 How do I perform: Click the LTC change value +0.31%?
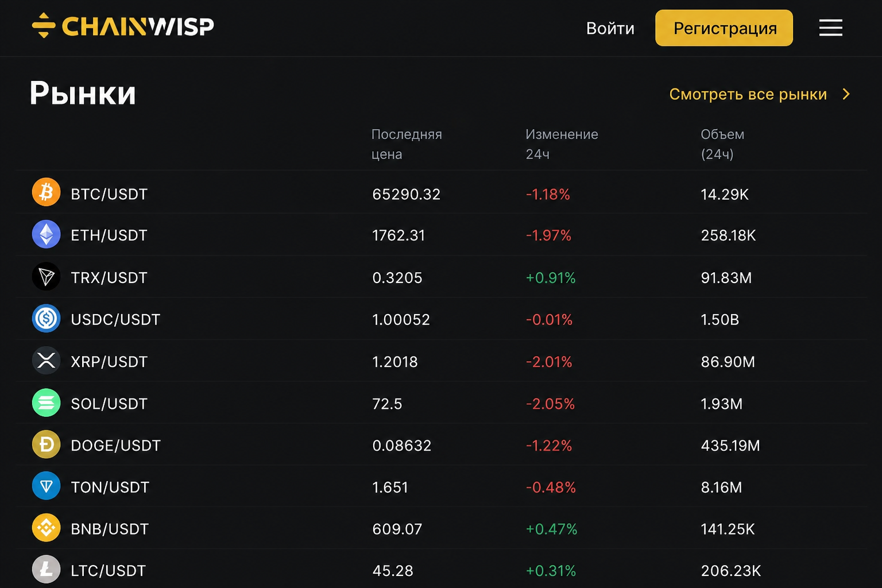click(551, 571)
